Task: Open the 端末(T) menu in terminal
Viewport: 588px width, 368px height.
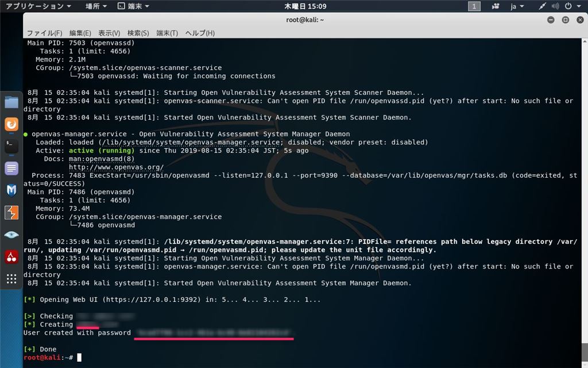Action: click(x=167, y=33)
